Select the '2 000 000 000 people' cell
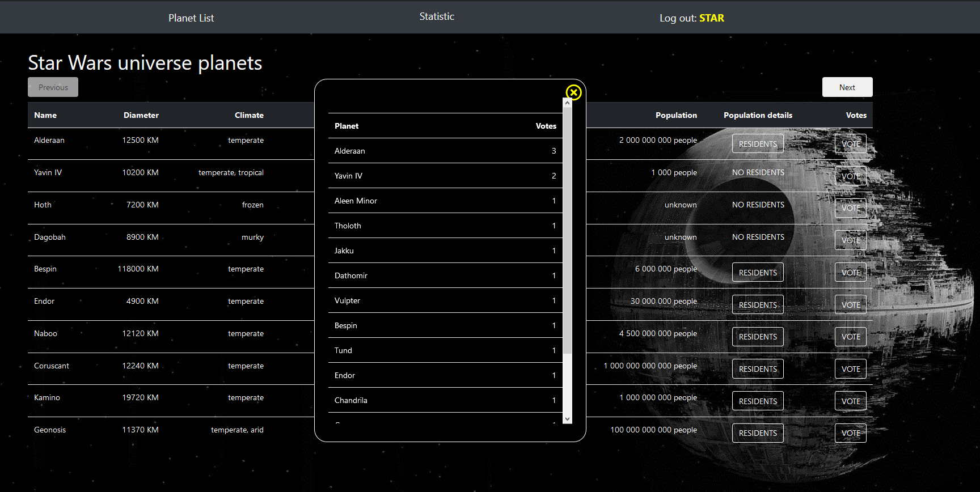The width and height of the screenshot is (980, 492). click(x=658, y=140)
